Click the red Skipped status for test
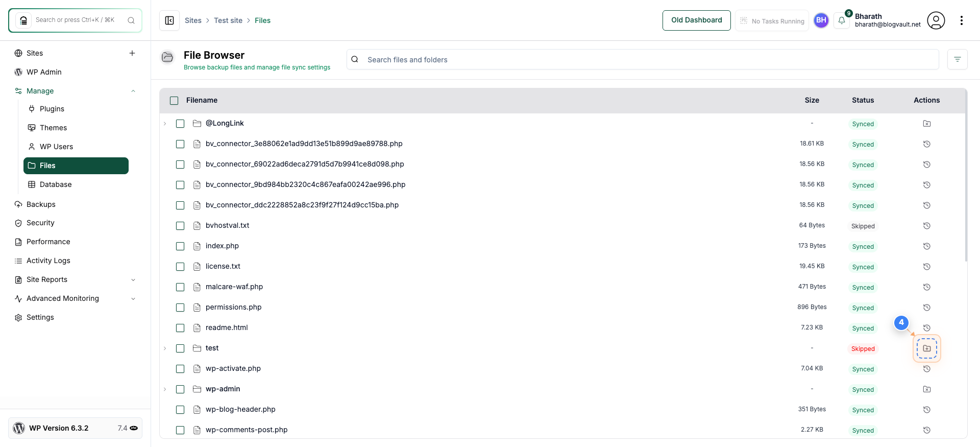980x447 pixels. pos(863,349)
